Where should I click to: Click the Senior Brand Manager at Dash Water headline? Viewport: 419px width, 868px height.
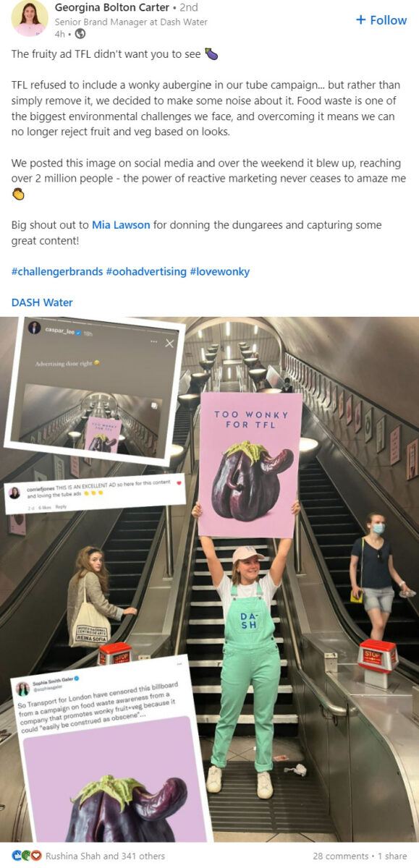tap(131, 22)
